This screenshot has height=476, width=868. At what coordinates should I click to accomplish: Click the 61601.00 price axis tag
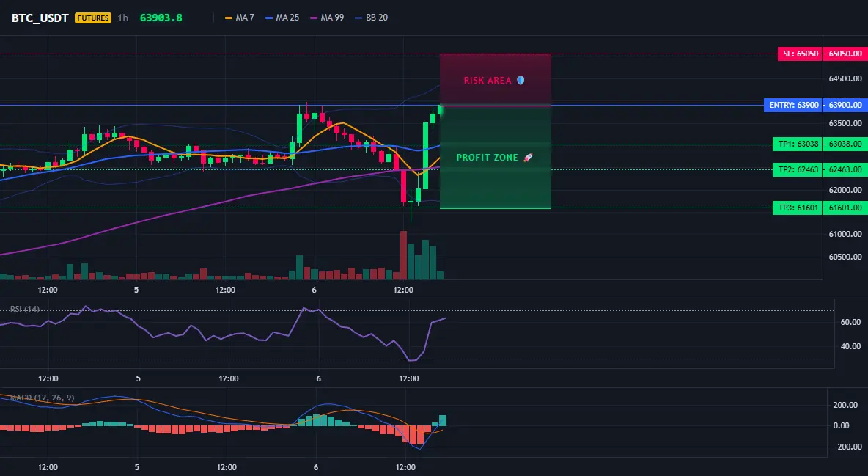(x=845, y=208)
